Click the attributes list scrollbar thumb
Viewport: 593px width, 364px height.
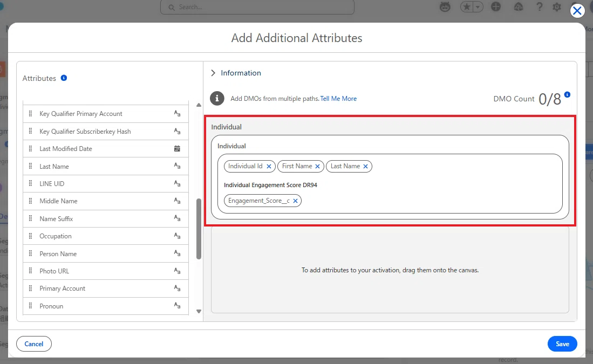[199, 229]
